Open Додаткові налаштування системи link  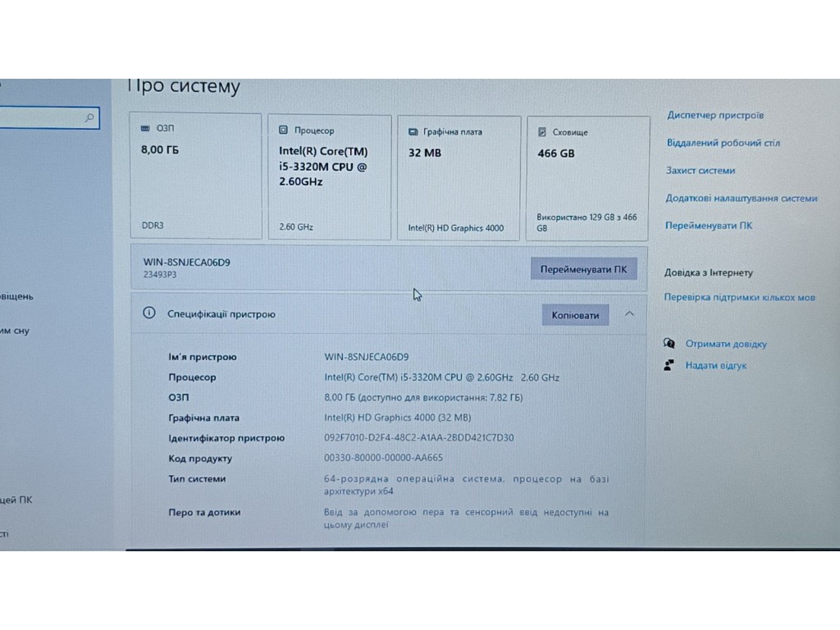coord(741,199)
